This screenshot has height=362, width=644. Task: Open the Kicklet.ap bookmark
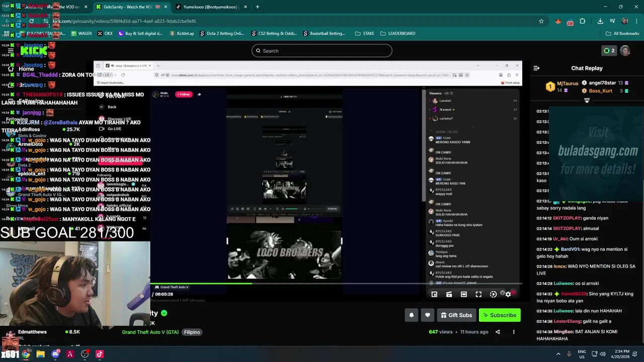pyautogui.click(x=182, y=34)
